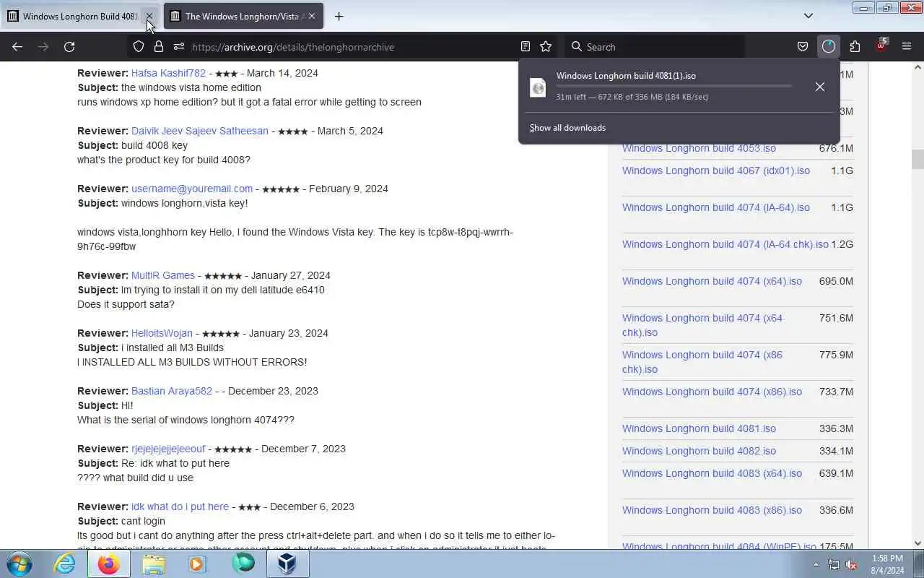
Task: Open the tracking protection shield icon
Action: click(139, 47)
